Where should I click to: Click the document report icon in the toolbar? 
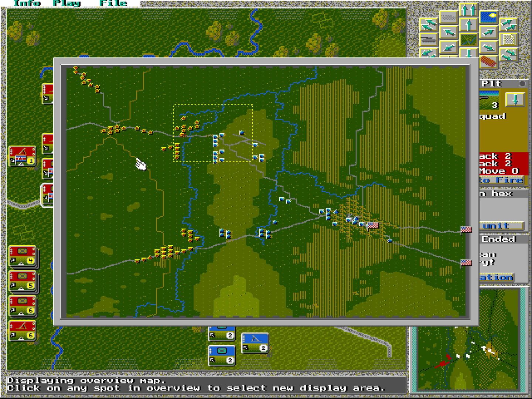509,39
